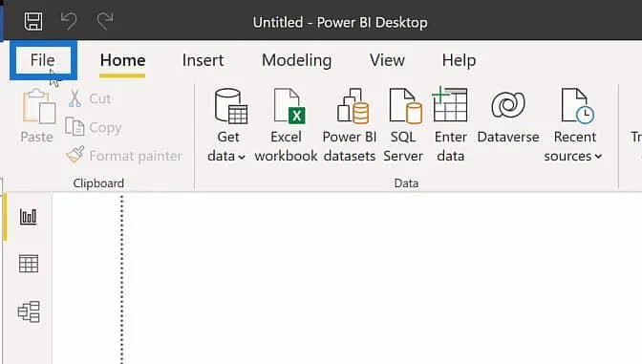Screen dimensions: 642x364
Task: Connect to Dataverse
Action: click(508, 118)
